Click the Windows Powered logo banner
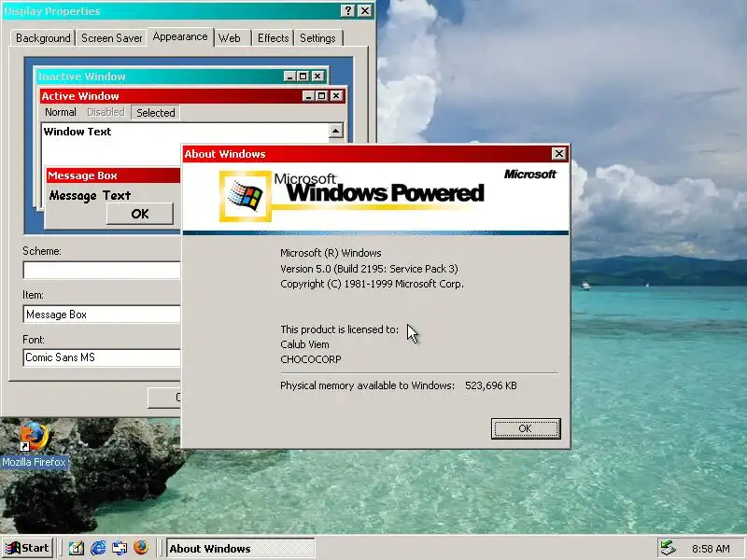The height and width of the screenshot is (560, 747). coord(352,196)
